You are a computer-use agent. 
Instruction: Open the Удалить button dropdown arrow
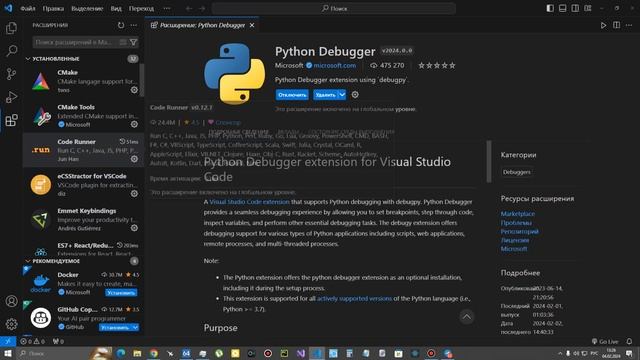click(x=342, y=95)
